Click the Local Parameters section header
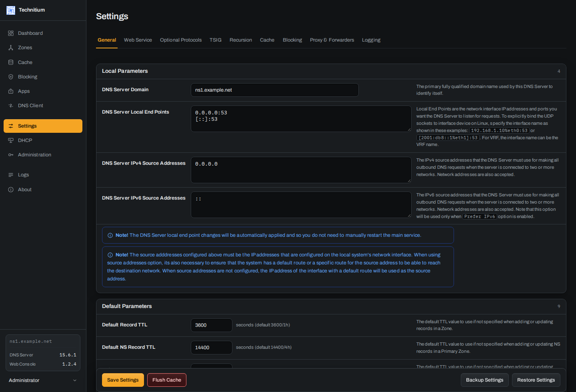 331,71
